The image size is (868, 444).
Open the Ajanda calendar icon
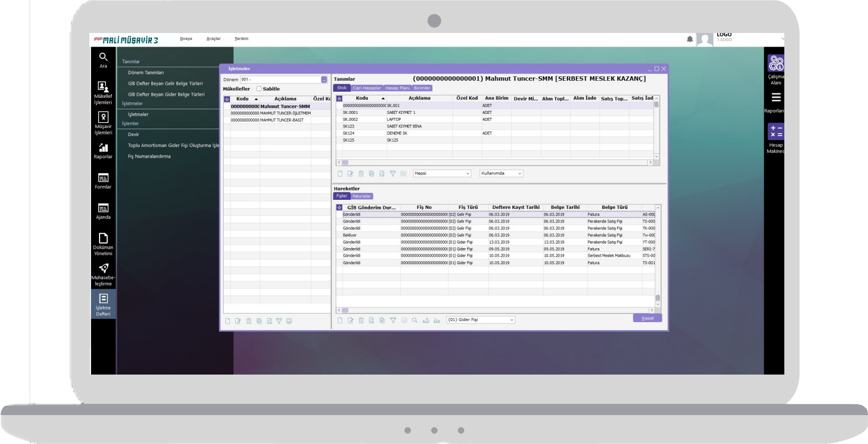103,210
